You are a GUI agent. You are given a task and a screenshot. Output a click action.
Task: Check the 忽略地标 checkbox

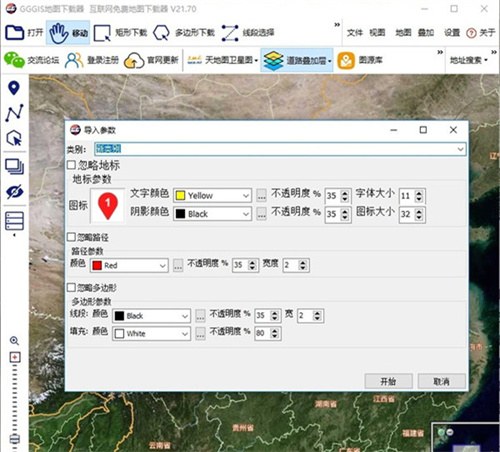71,165
